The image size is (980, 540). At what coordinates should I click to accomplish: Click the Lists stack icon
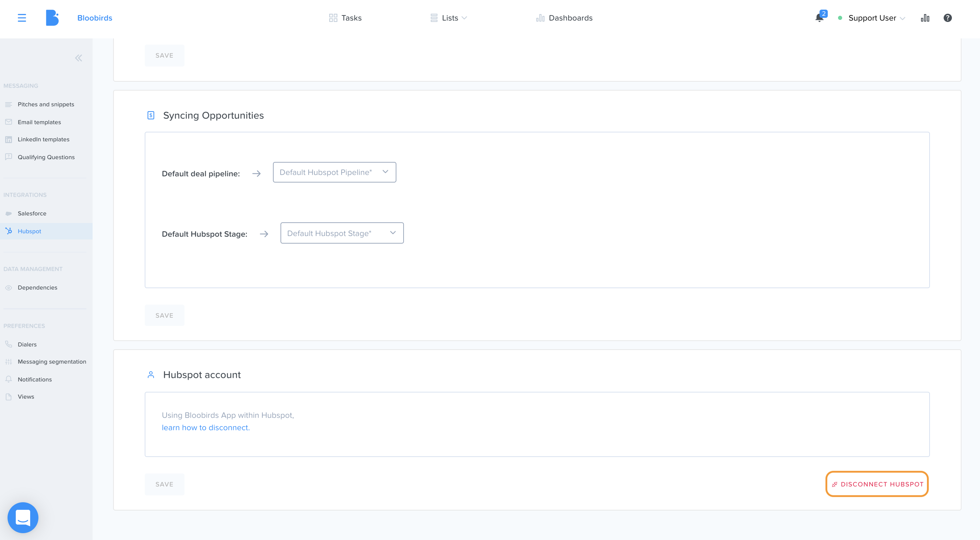(434, 18)
